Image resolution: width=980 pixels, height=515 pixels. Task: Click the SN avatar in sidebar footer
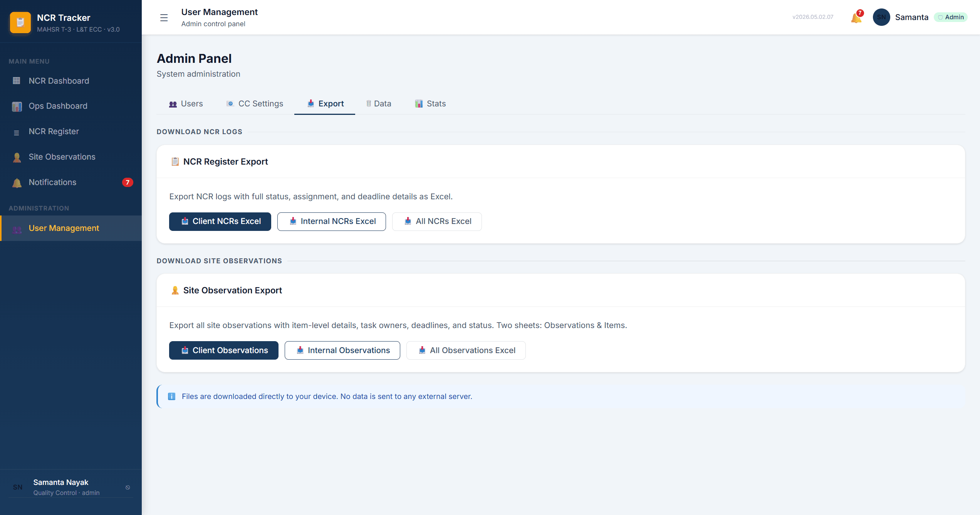click(x=18, y=487)
